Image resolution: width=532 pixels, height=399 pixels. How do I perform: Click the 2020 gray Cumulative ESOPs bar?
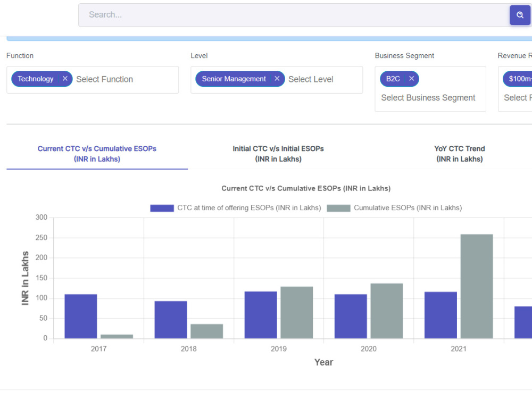(x=386, y=311)
